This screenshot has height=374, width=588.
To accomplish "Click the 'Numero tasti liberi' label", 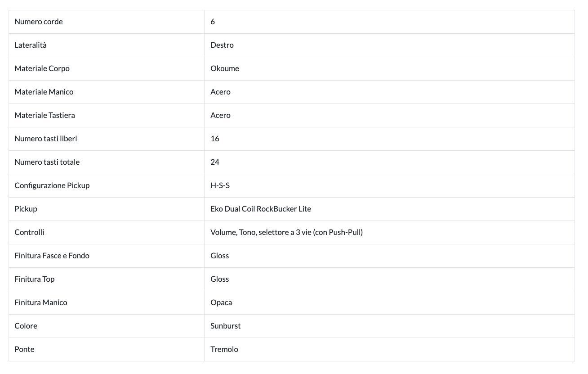I will point(46,139).
